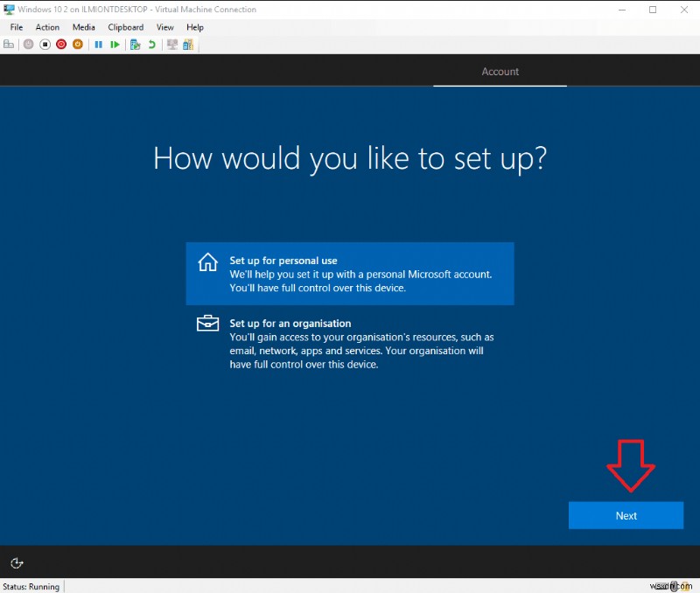Screen dimensions: 700x593
Task: Toggle Enhanced Session mode
Action: pos(171,44)
